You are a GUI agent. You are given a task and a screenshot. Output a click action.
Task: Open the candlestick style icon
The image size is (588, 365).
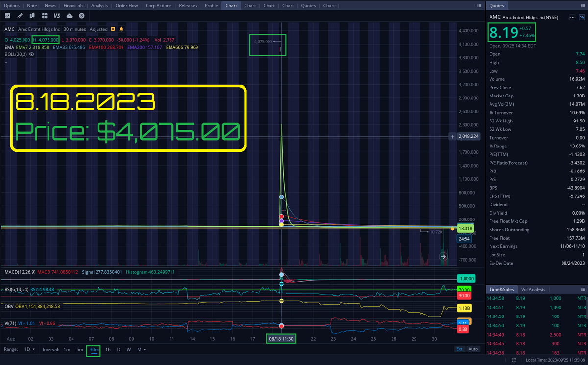click(x=32, y=16)
